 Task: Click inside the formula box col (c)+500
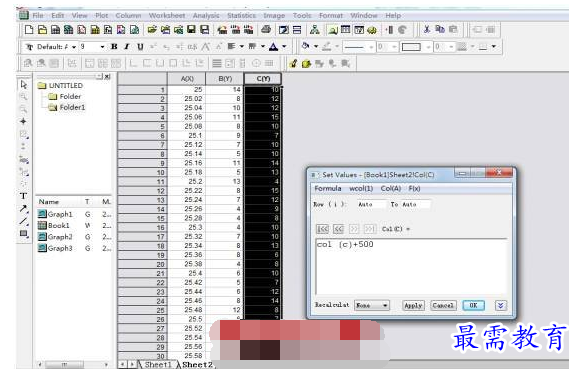(x=411, y=266)
